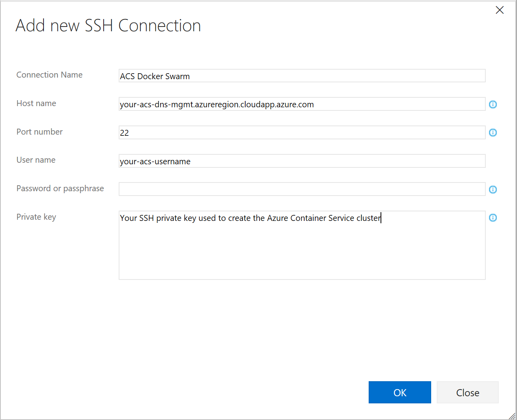Click the resize grip in the bottom corner

click(x=513, y=416)
